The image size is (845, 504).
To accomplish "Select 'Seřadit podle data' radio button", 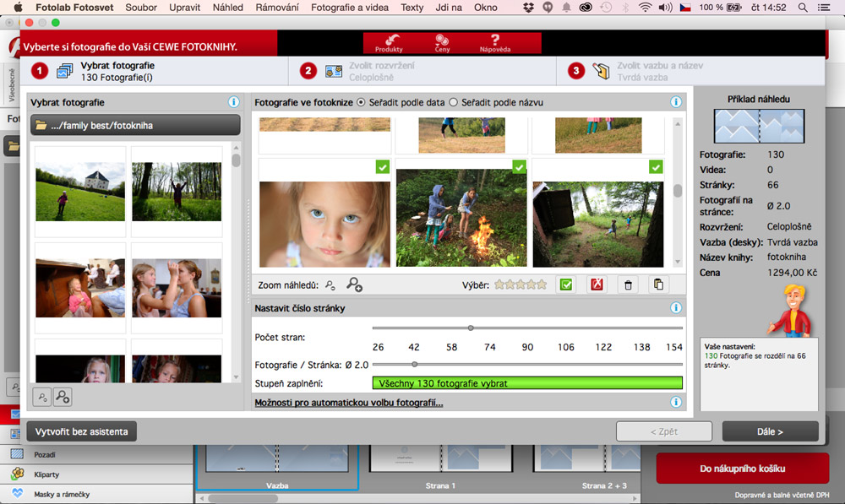I will (x=362, y=102).
